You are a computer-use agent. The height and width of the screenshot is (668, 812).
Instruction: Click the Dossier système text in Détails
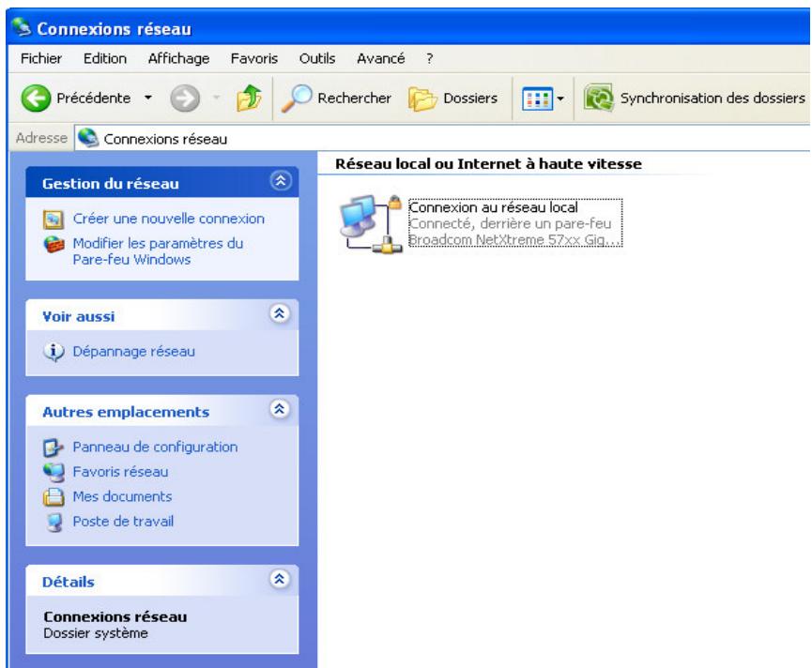[96, 633]
